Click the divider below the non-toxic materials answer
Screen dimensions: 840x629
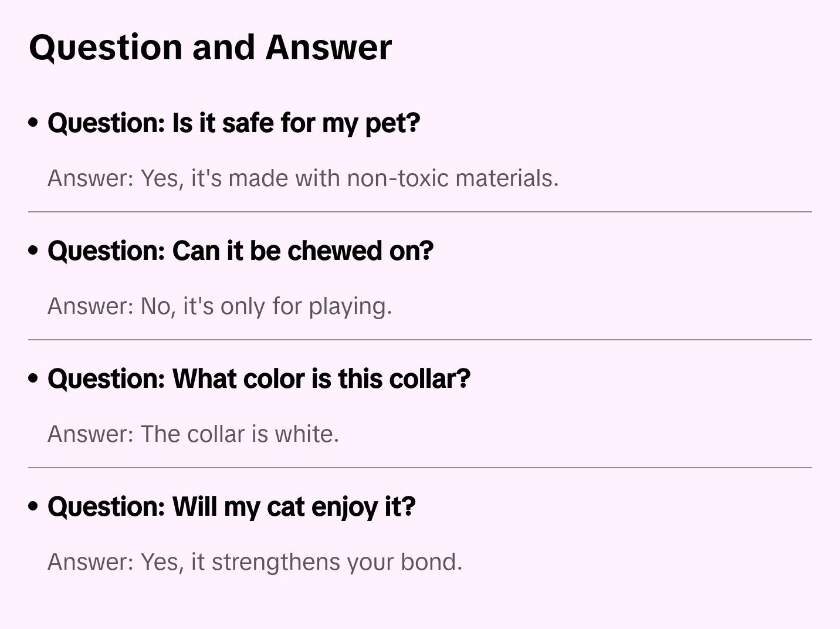click(420, 212)
